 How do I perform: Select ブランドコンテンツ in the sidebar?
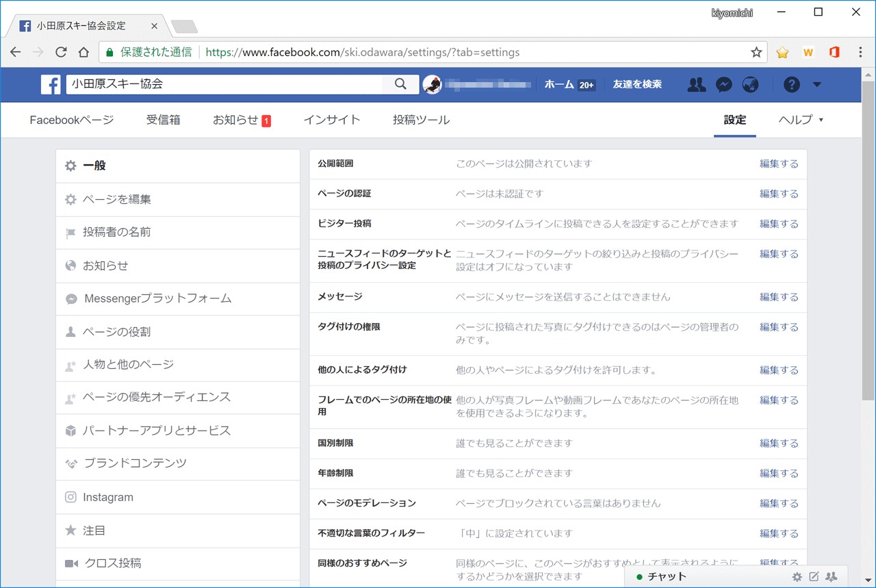(x=178, y=463)
